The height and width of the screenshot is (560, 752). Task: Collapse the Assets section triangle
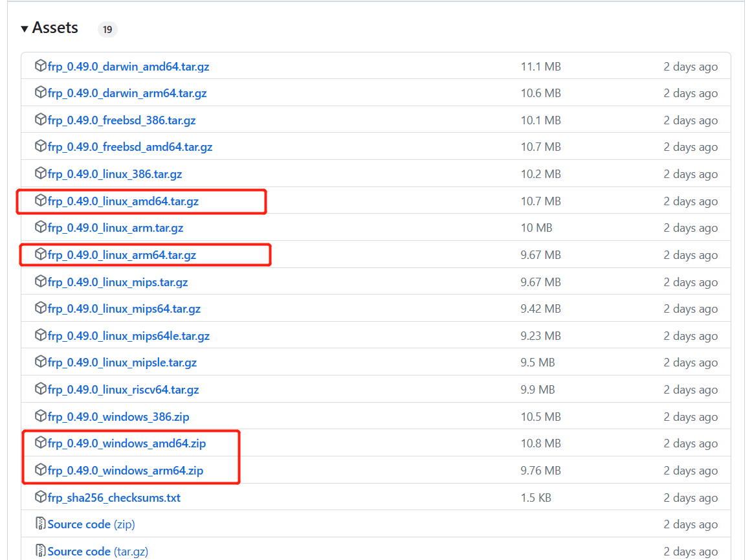[25, 28]
